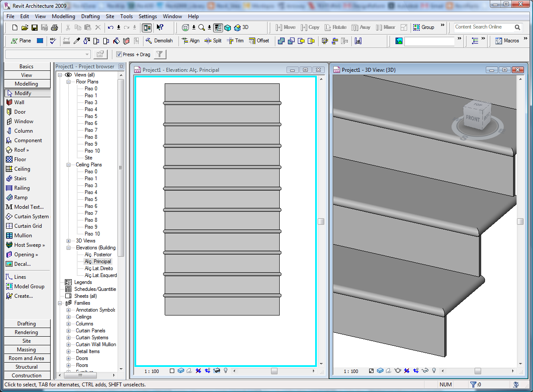Click the Macros button

pos(507,41)
